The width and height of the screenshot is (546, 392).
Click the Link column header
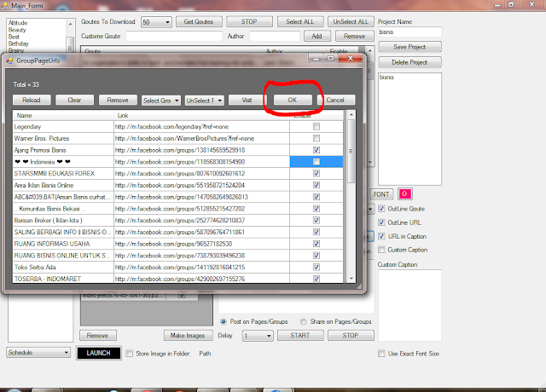click(x=201, y=116)
